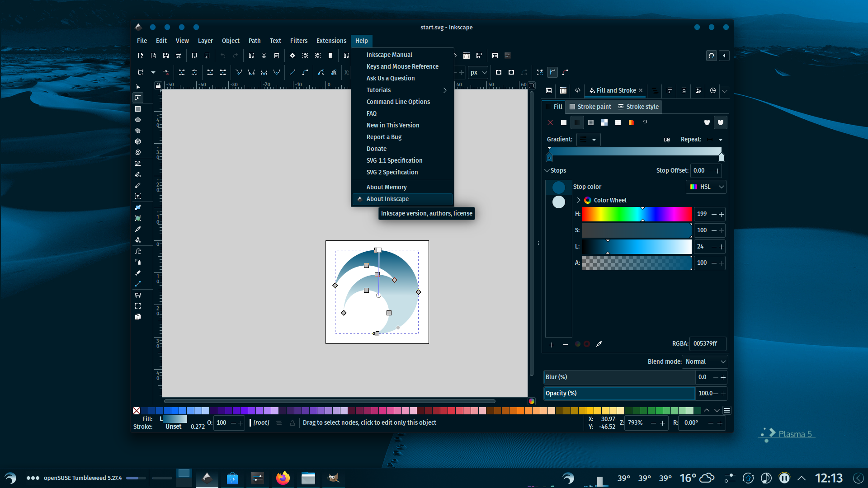Select the Pen (Bezier) tool
This screenshot has height=488, width=868.
coord(138,164)
